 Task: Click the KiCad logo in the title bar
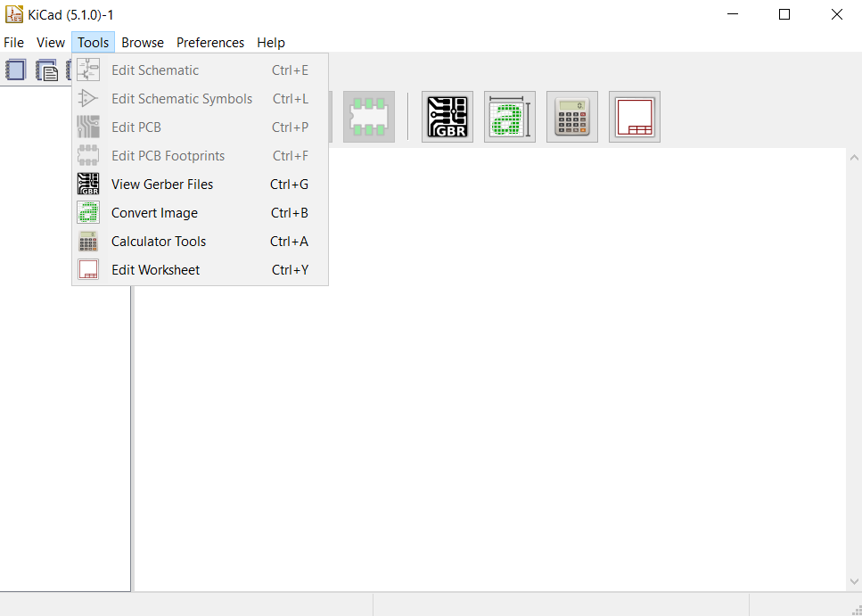(x=12, y=14)
